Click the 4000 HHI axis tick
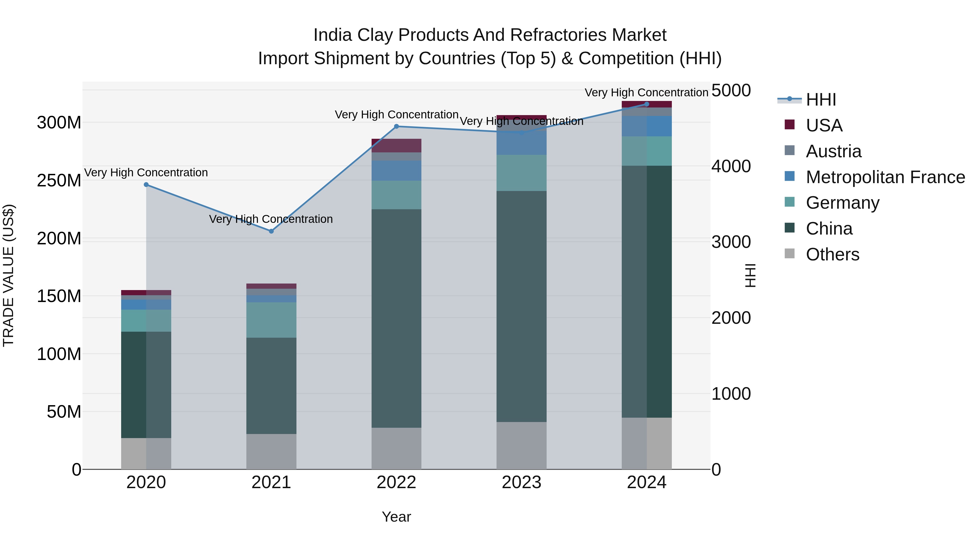Image resolution: width=980 pixels, height=551 pixels. click(x=731, y=166)
